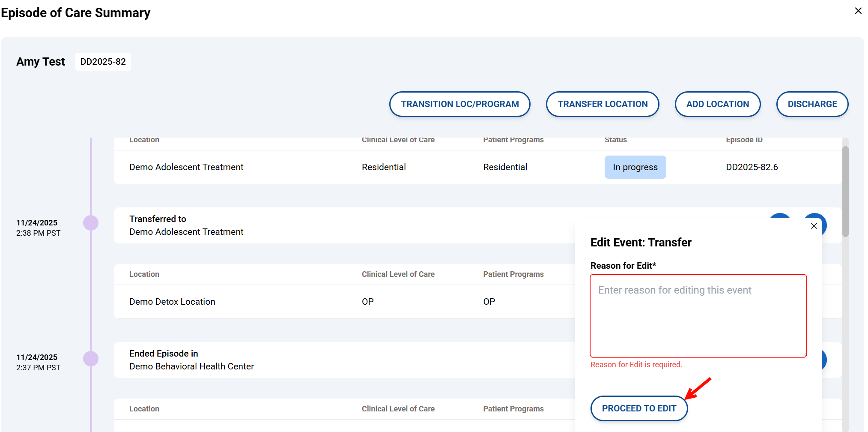This screenshot has height=432, width=868.
Task: Select the 2:37 PM timeline marker dot
Action: (x=91, y=359)
